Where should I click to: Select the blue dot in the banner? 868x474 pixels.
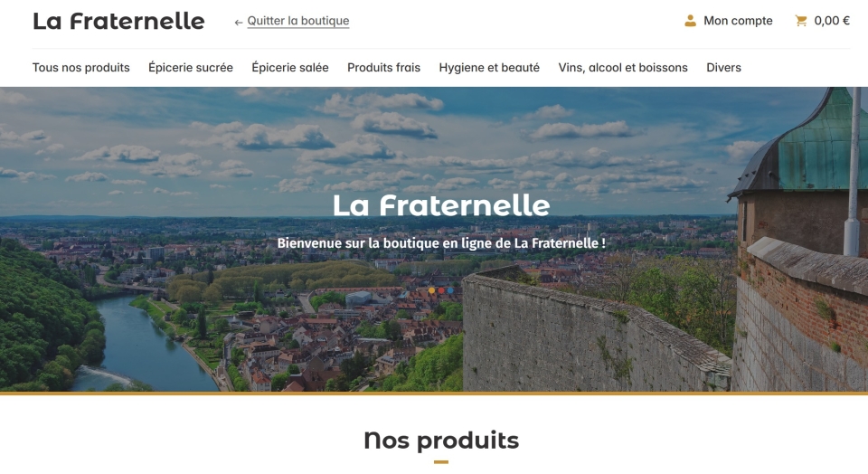click(x=450, y=290)
